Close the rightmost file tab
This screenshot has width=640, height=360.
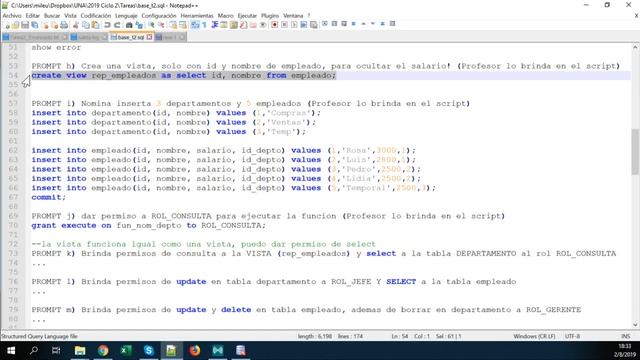(x=182, y=37)
